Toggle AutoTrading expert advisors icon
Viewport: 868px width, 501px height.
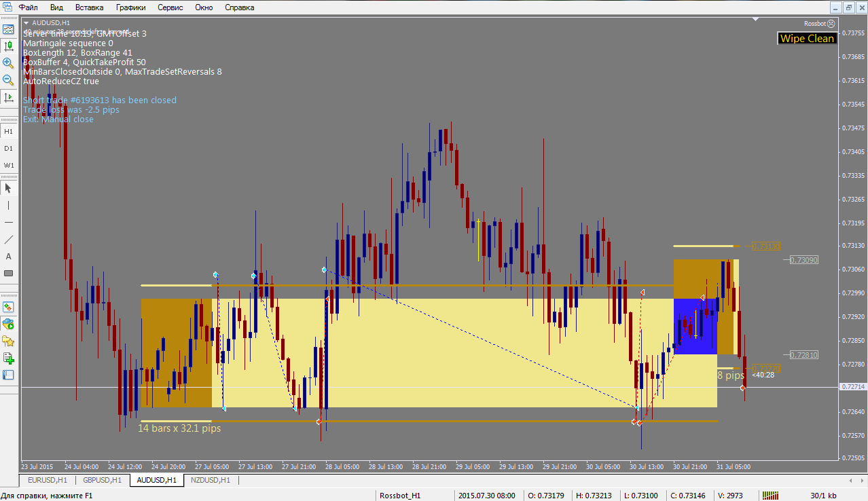tap(8, 324)
